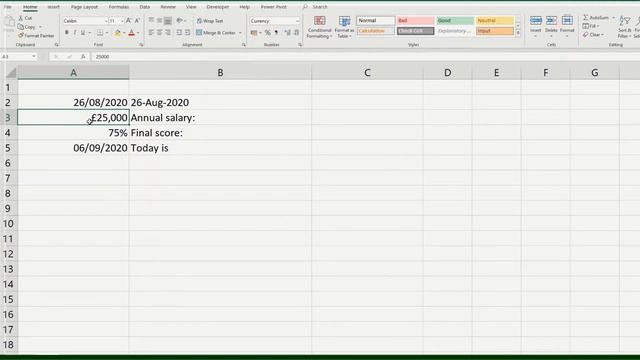Image resolution: width=640 pixels, height=360 pixels.
Task: Align text right in cell
Action: click(x=168, y=33)
